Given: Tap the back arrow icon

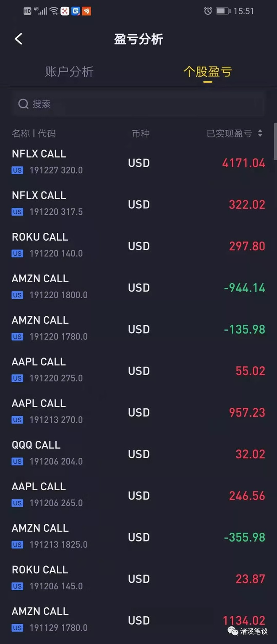Looking at the screenshot, I should coord(18,39).
